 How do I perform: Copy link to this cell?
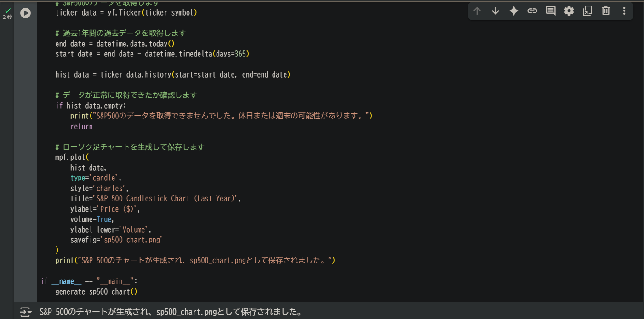pyautogui.click(x=532, y=11)
